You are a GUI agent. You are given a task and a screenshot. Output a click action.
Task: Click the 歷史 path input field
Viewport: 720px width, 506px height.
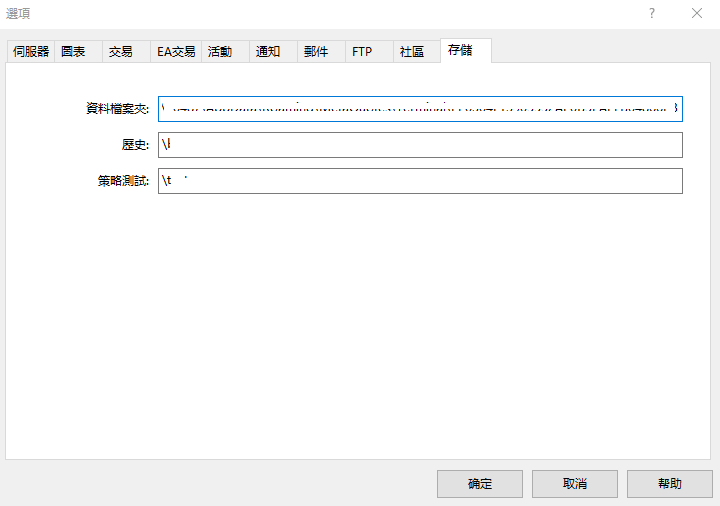(420, 145)
